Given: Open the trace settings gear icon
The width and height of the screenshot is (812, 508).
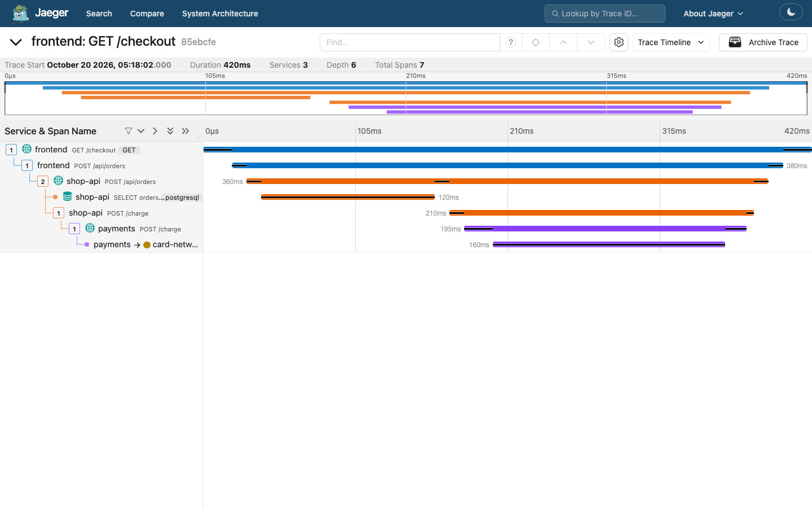Looking at the screenshot, I should pos(619,42).
